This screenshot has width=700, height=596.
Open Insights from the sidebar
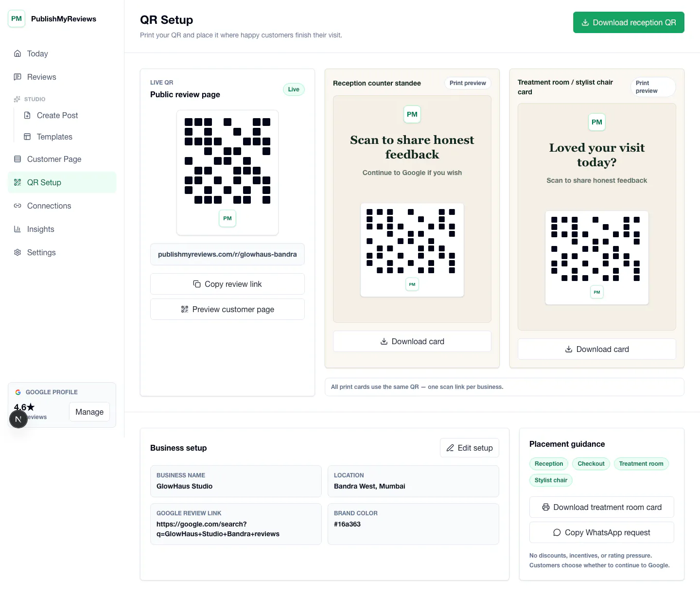62,229
